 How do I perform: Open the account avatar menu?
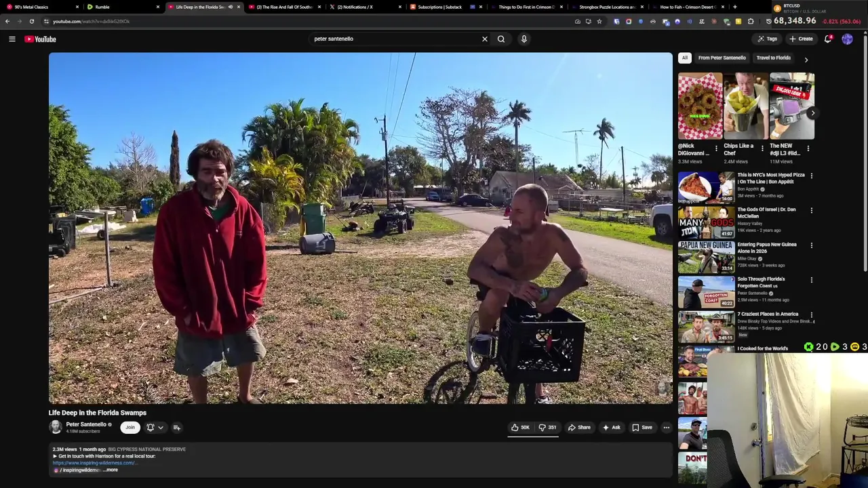coord(848,39)
